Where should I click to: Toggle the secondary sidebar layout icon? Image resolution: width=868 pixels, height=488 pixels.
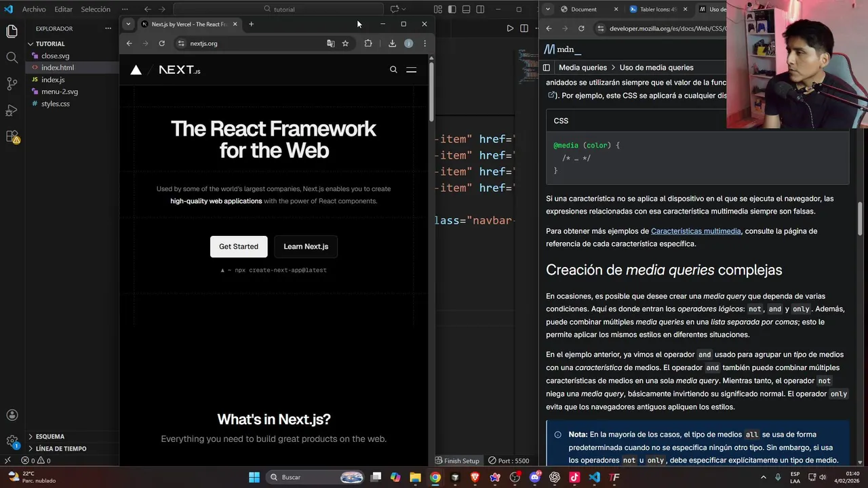pos(480,9)
